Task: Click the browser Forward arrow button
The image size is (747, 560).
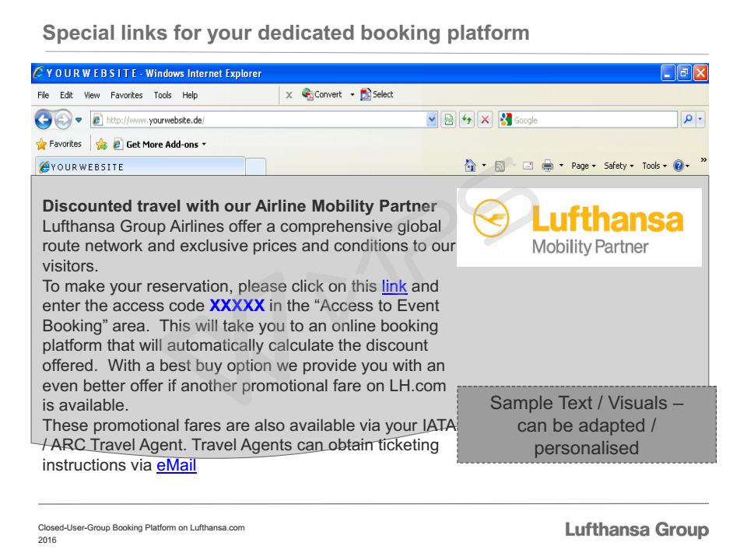Action: tap(63, 120)
